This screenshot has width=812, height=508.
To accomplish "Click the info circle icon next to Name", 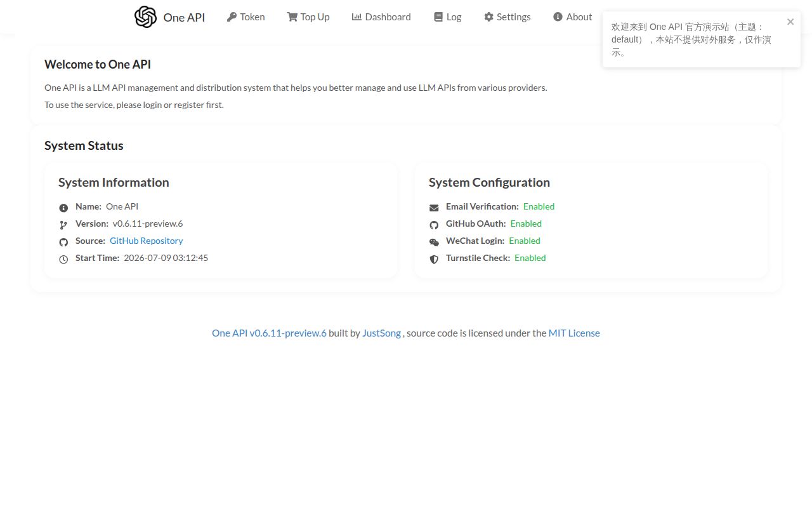I will tap(63, 208).
